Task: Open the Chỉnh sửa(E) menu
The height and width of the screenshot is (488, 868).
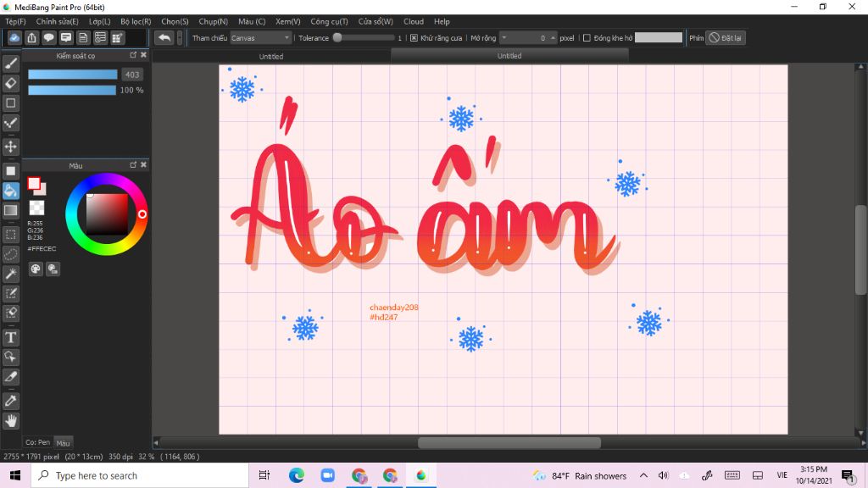Action: point(57,21)
